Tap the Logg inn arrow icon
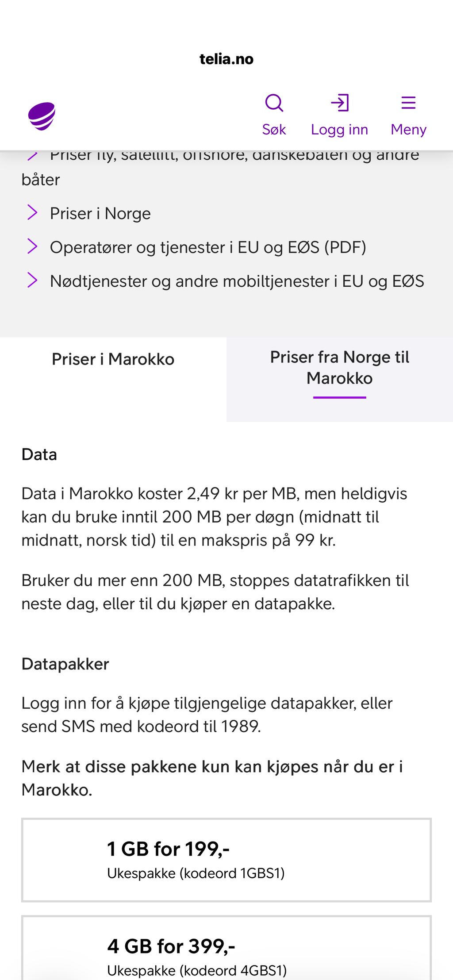This screenshot has height=980, width=453. pyautogui.click(x=340, y=103)
